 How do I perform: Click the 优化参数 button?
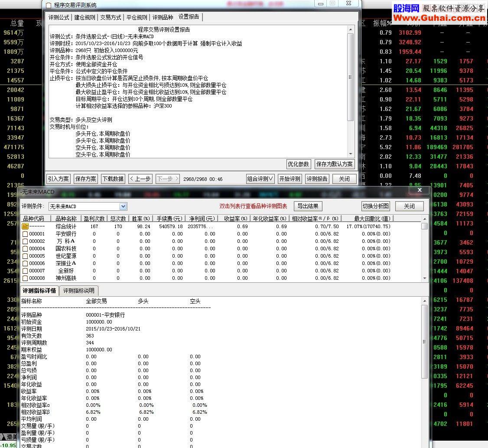click(x=299, y=164)
